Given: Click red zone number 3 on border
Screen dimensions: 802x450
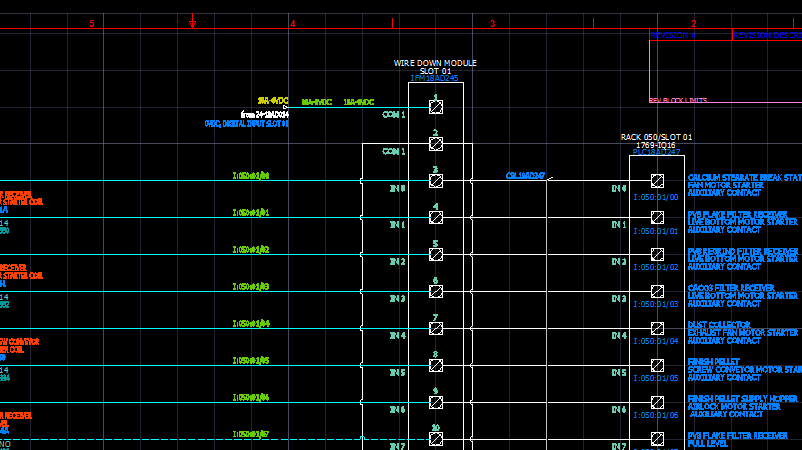Looking at the screenshot, I should [493, 24].
